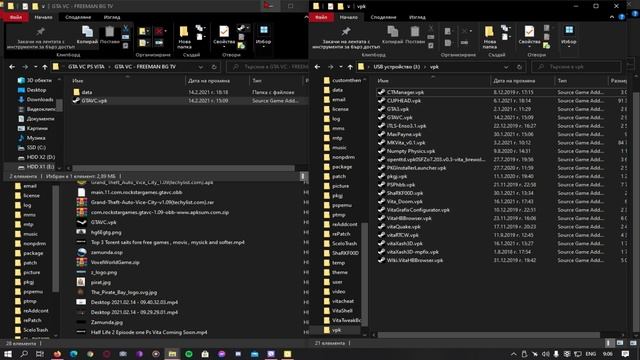Open quick access toolbar dropdown in vpk title bar

point(349,6)
